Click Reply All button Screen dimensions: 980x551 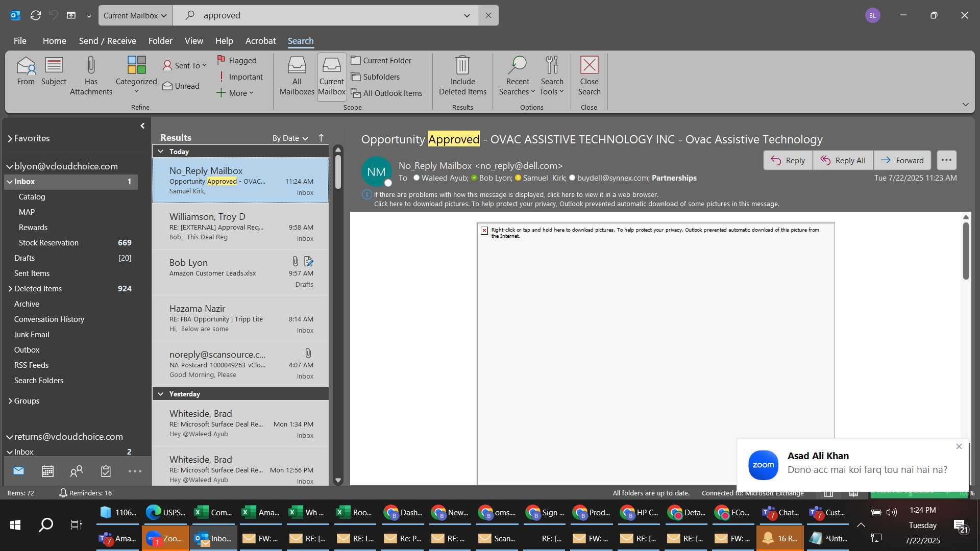click(843, 160)
